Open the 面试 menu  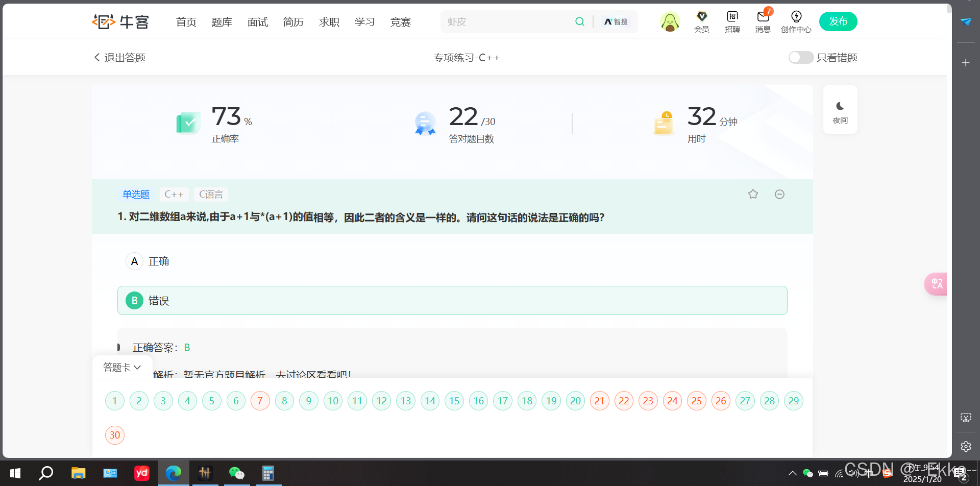click(258, 22)
